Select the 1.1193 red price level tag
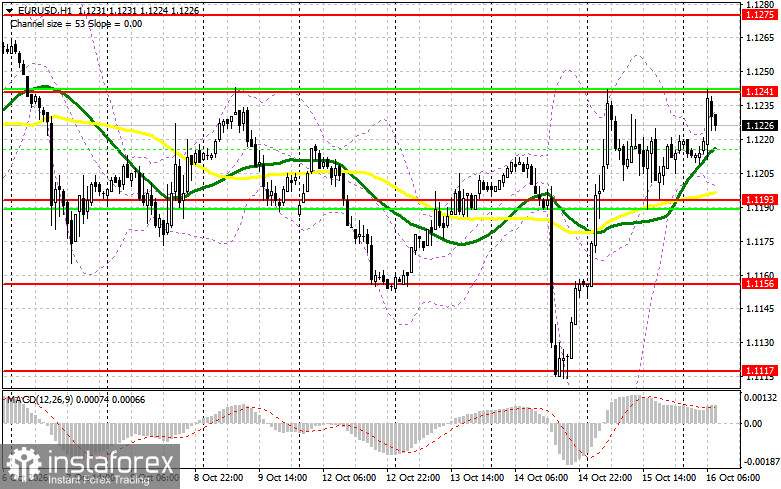 759,200
